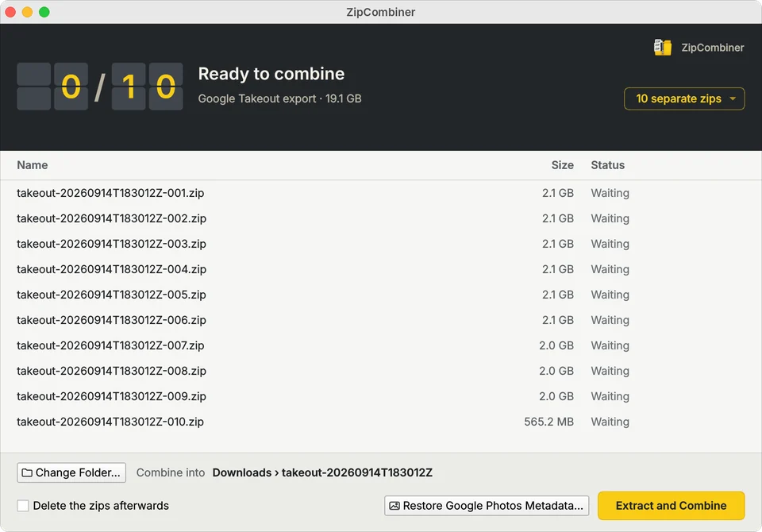Click the Change Folder button

[x=71, y=472]
